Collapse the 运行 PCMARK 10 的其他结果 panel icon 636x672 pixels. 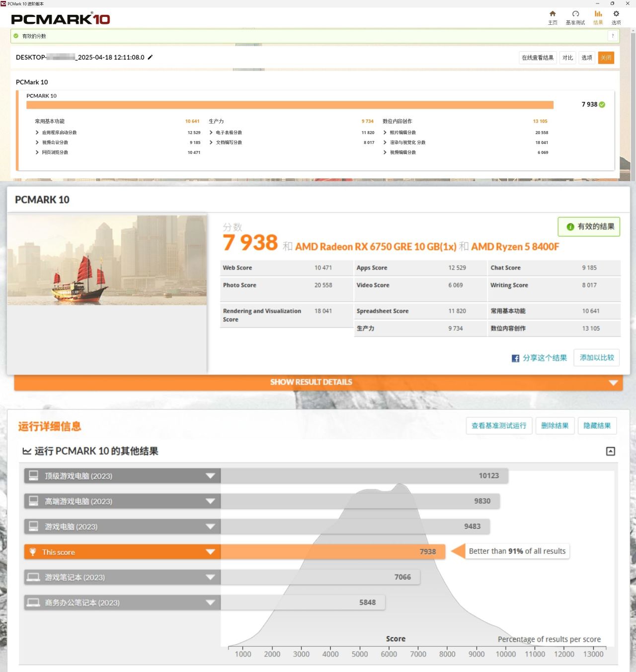point(611,451)
